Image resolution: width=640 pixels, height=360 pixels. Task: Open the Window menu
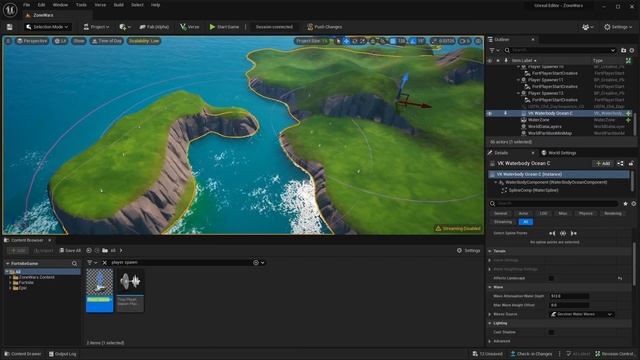pos(60,5)
